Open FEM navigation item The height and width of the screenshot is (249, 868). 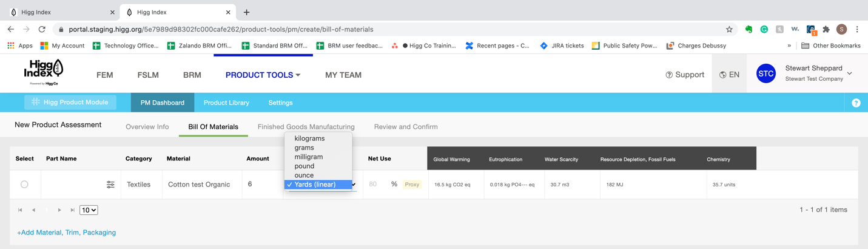point(104,75)
